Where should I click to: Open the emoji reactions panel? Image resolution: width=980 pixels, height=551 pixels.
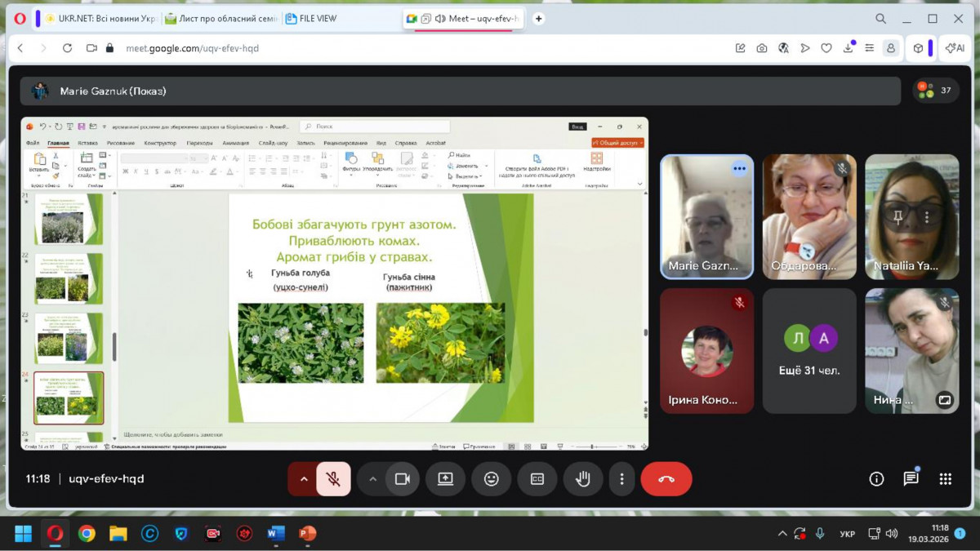491,479
